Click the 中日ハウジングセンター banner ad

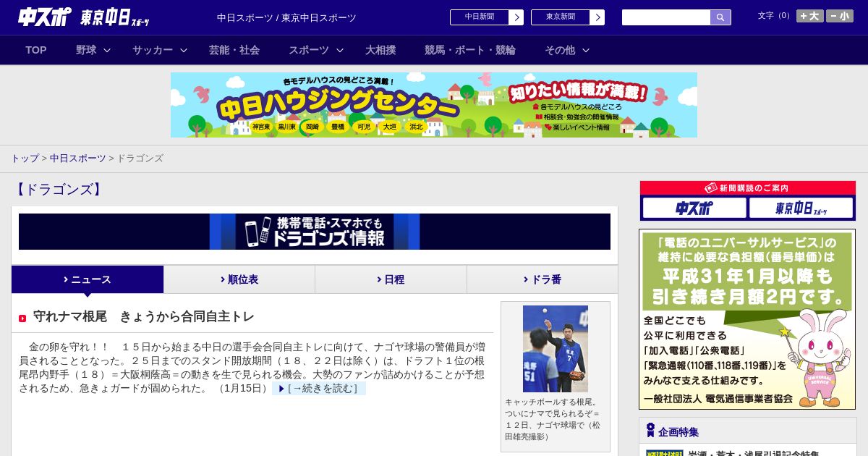coord(434,105)
